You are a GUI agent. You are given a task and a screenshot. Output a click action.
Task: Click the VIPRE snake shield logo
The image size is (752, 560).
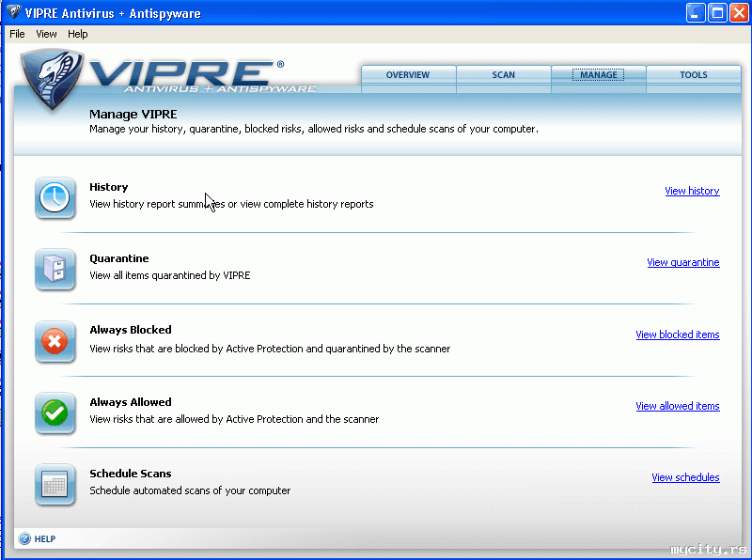[x=52, y=80]
